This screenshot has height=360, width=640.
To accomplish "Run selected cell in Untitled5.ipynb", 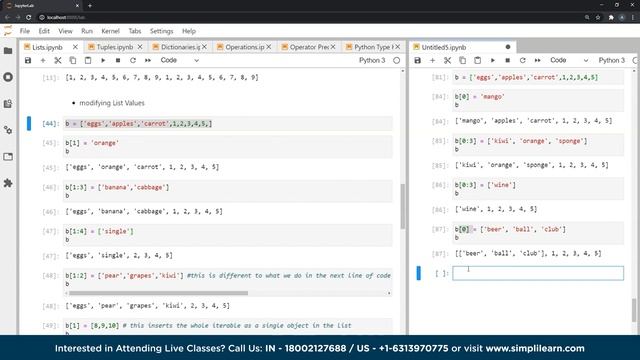I will point(493,60).
